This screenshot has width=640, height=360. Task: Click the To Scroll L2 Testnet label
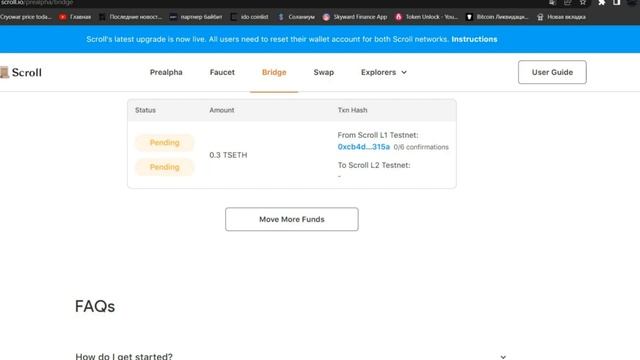point(374,165)
